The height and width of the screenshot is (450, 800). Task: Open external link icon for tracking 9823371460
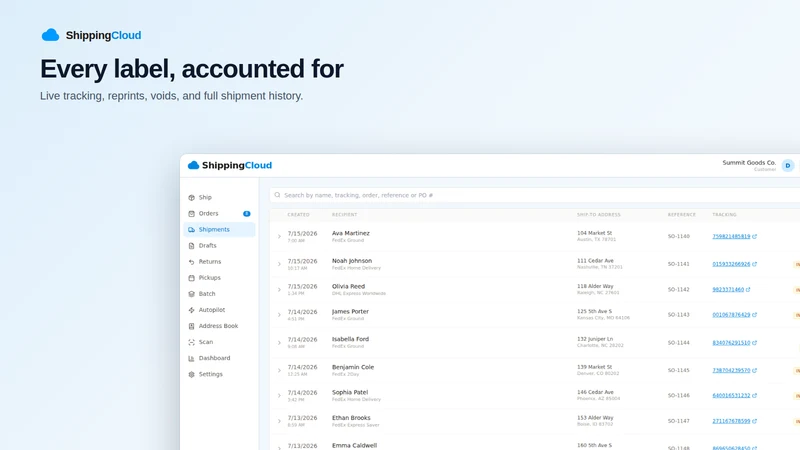(748, 289)
